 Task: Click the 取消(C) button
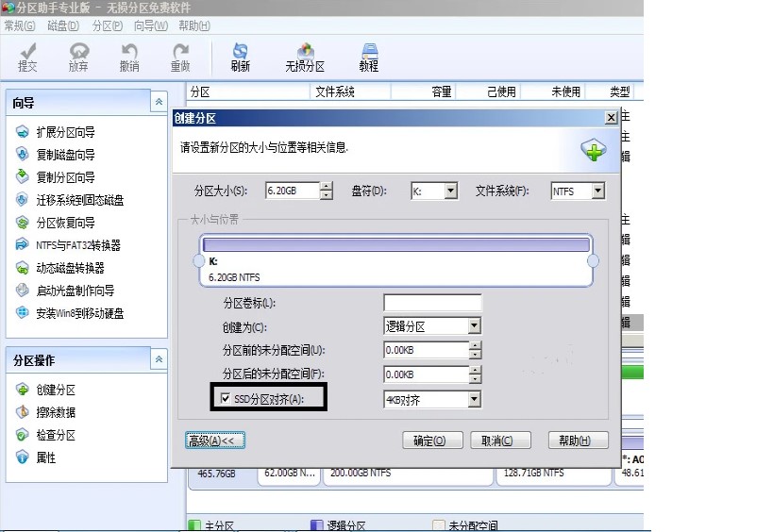[x=500, y=441]
